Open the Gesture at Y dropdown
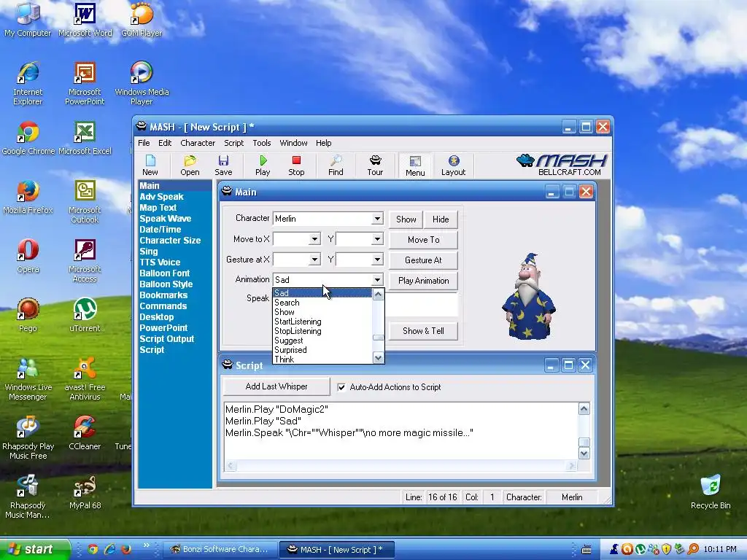Screen dimensions: 747x560 pos(377,260)
